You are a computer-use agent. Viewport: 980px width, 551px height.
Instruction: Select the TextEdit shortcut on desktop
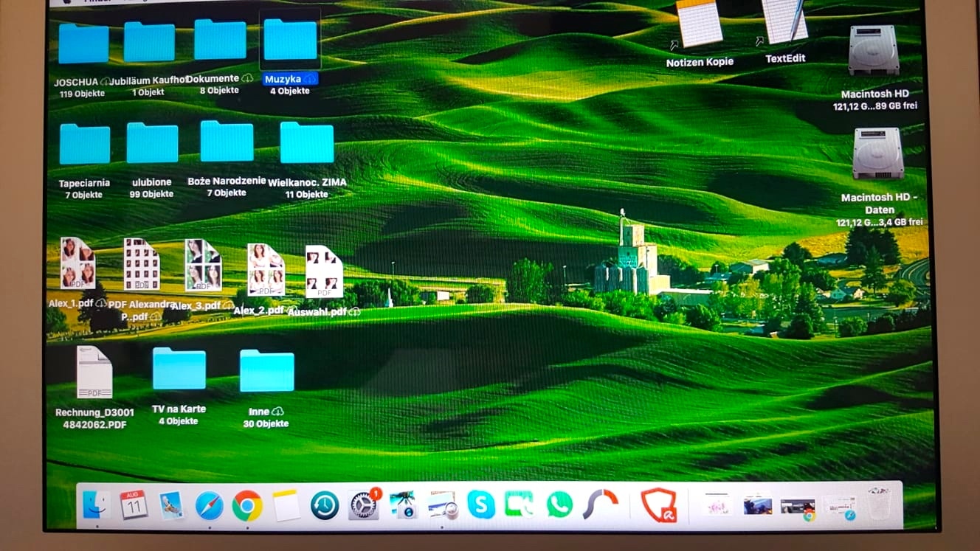coord(784,22)
